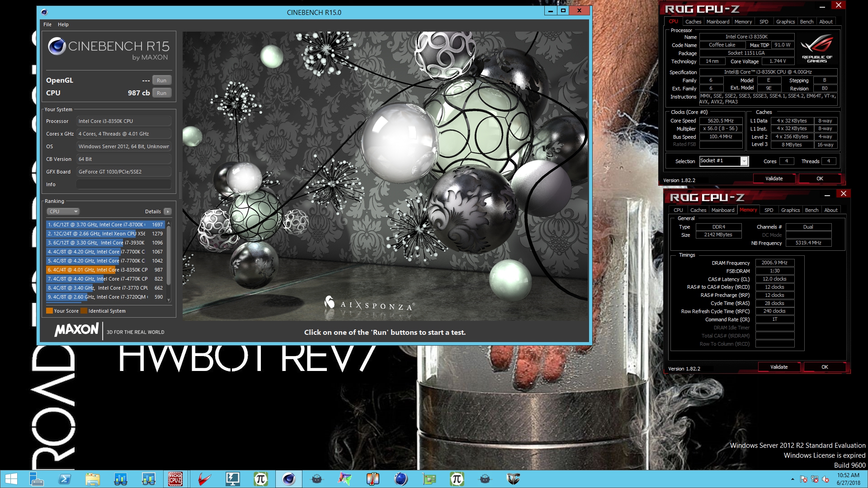Open Caches tab in lower CPU-Z

pos(698,210)
